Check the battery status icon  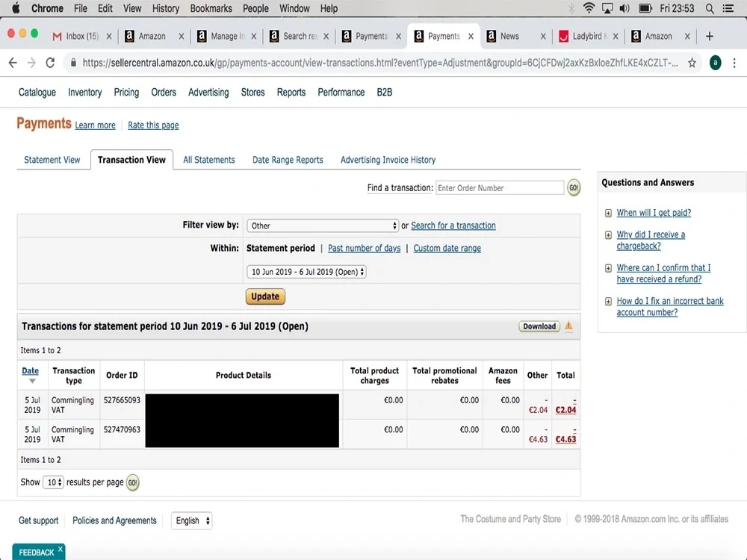click(645, 8)
